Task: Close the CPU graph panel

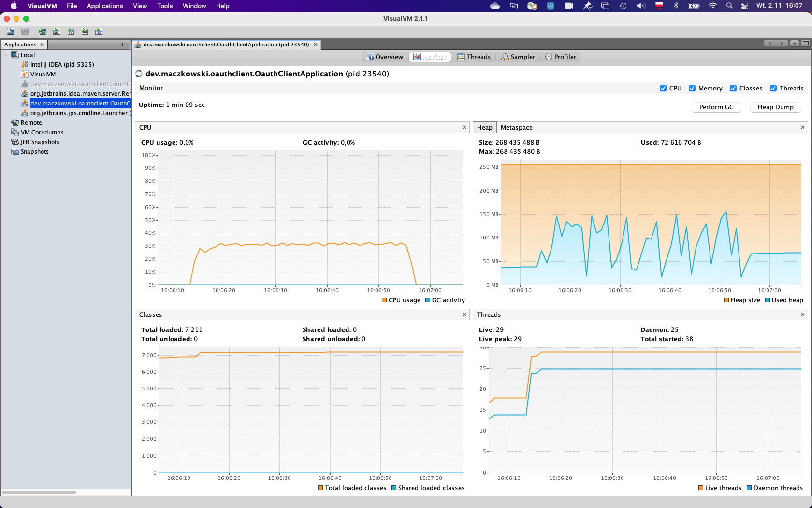Action: tap(464, 127)
